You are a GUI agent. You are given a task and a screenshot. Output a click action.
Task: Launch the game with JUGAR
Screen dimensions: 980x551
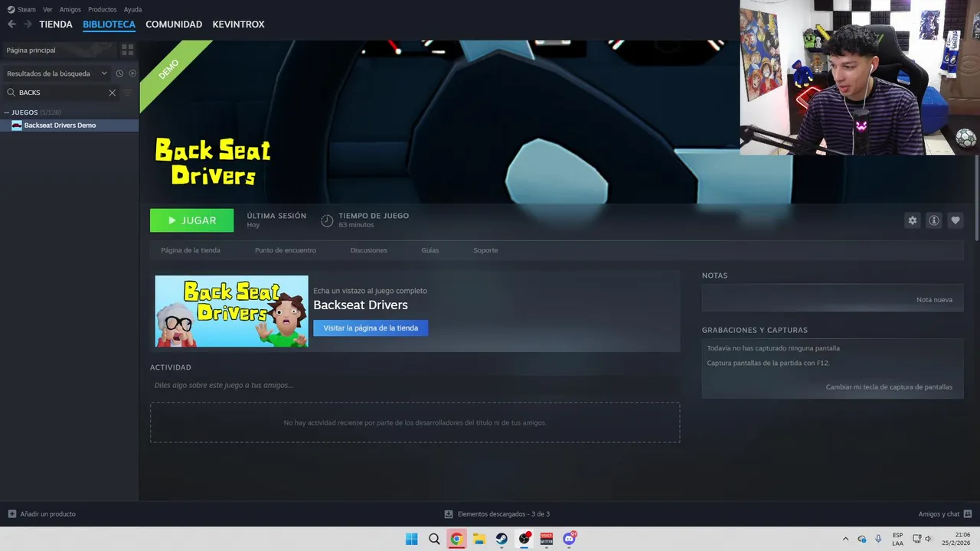click(191, 220)
